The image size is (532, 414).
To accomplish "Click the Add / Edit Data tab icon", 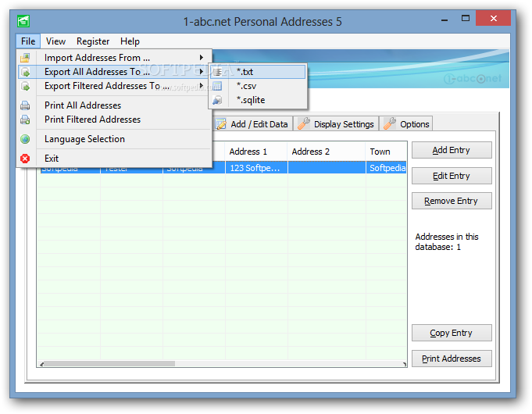I will click(x=221, y=124).
